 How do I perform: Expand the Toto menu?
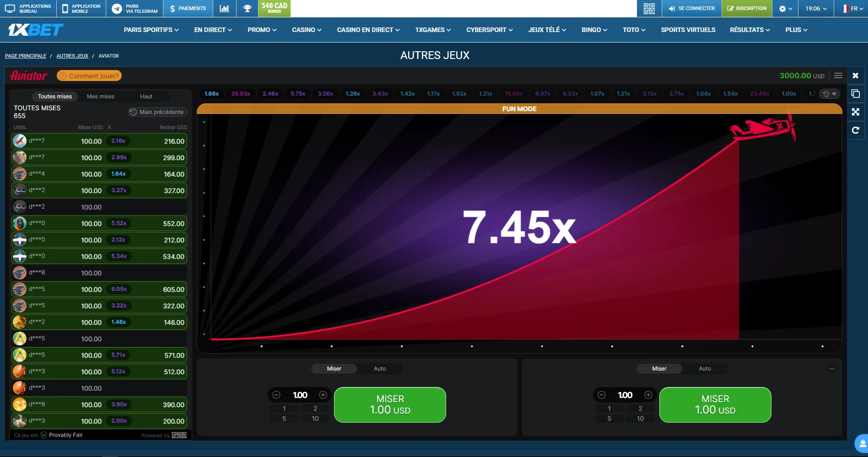[634, 30]
